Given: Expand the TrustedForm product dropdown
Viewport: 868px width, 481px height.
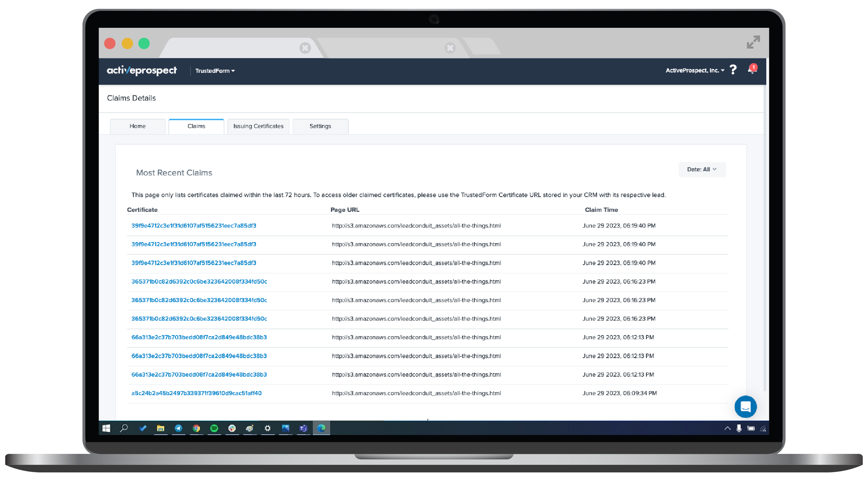Looking at the screenshot, I should (215, 71).
